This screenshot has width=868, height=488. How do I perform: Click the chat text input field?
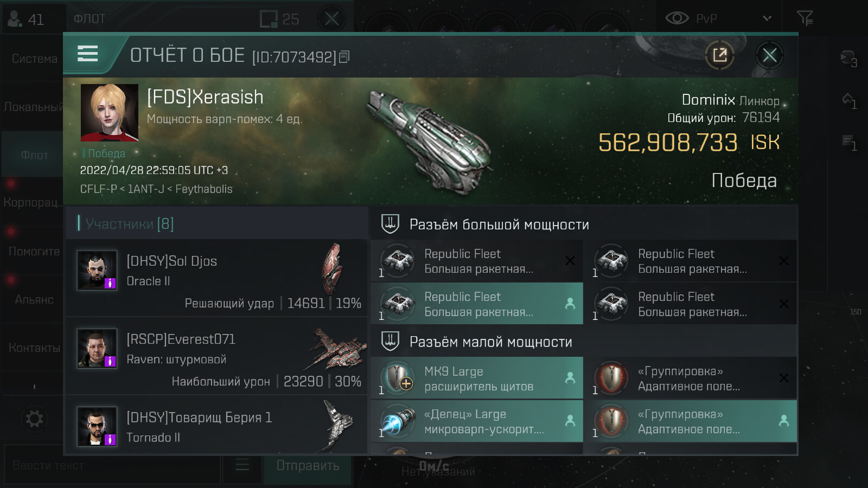coord(111,466)
